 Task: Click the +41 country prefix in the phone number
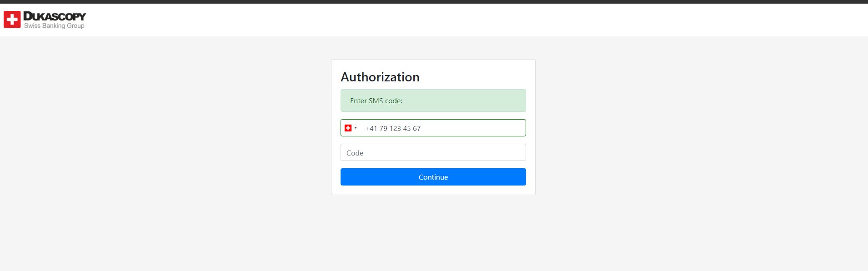coord(371,129)
